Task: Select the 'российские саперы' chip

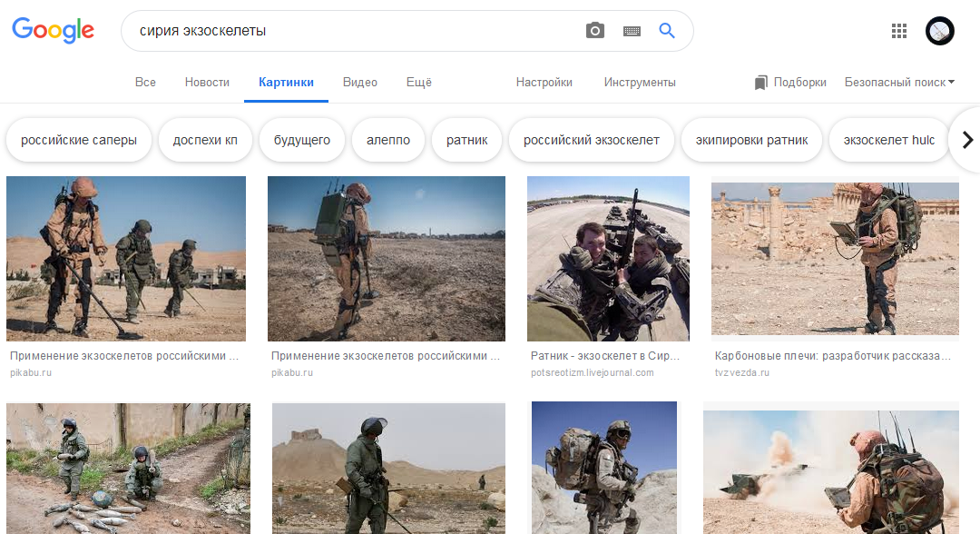Action: pyautogui.click(x=79, y=140)
